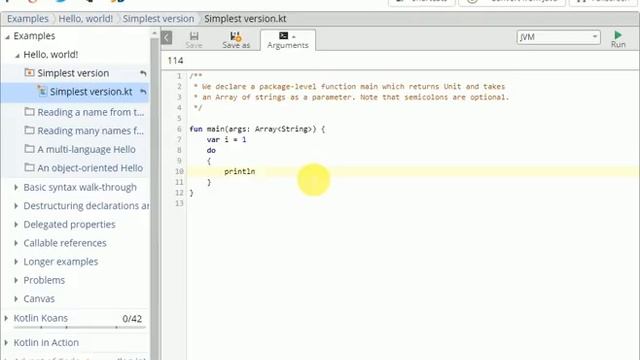
Task: Expand Kotlin in Action section
Action: coord(6,342)
